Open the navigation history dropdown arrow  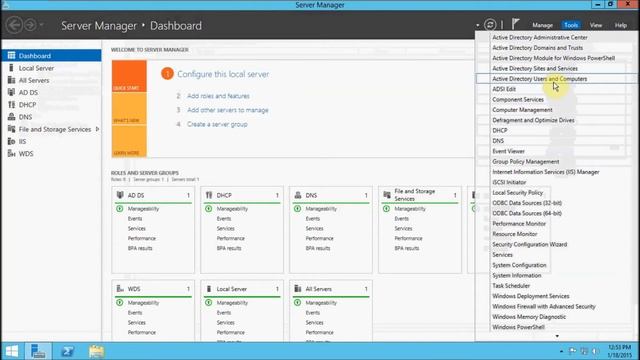pos(42,25)
